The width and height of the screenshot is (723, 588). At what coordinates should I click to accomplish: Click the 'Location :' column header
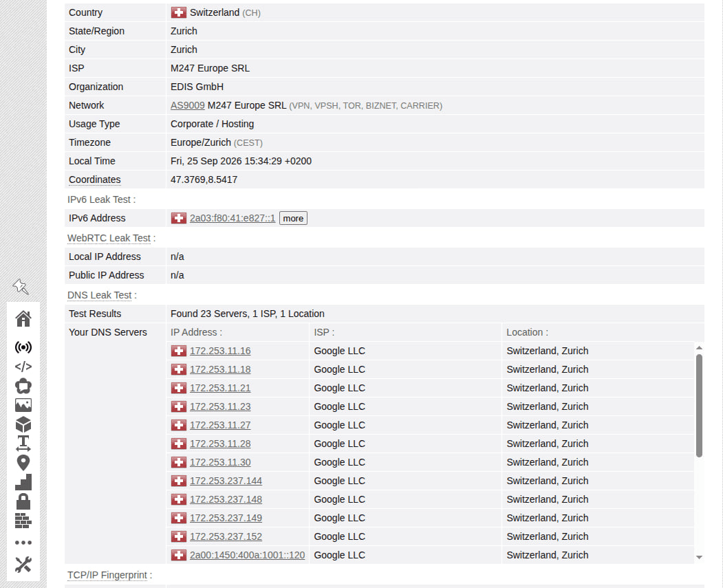coord(527,332)
